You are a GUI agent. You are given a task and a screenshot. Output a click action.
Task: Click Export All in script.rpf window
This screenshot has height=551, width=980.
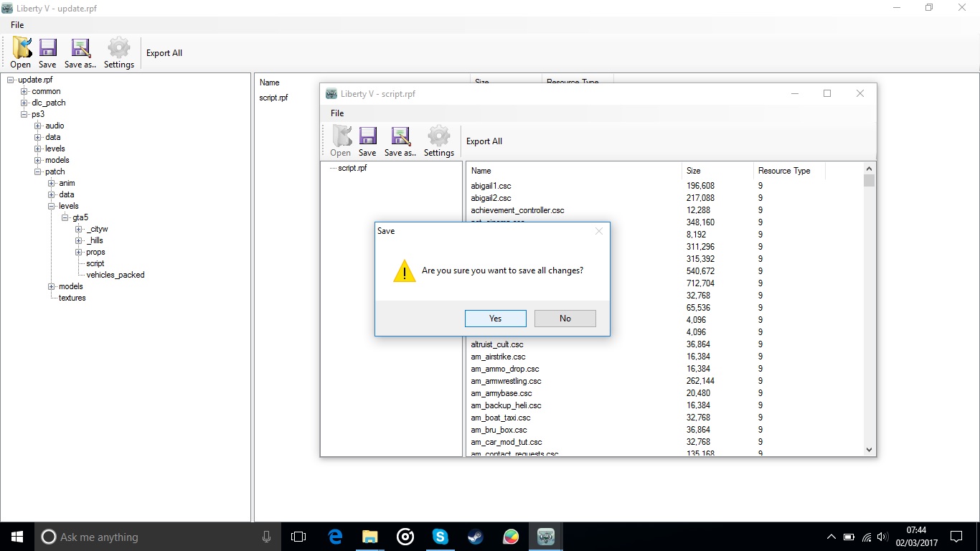coord(484,141)
